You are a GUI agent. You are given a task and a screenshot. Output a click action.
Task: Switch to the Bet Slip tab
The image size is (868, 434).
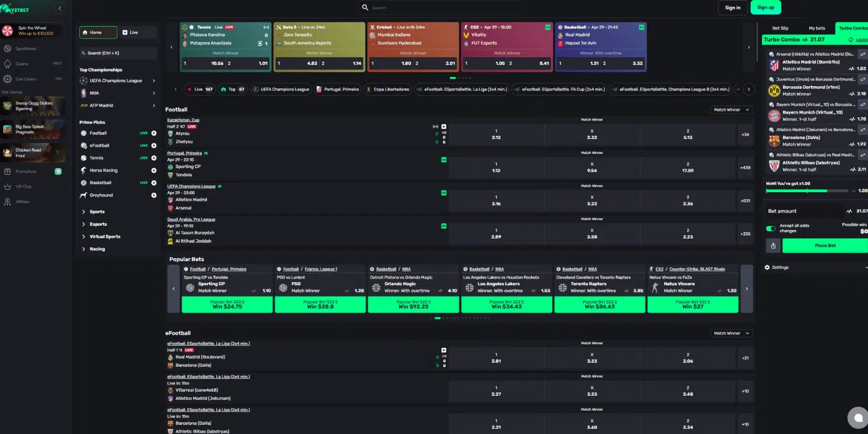tap(780, 28)
